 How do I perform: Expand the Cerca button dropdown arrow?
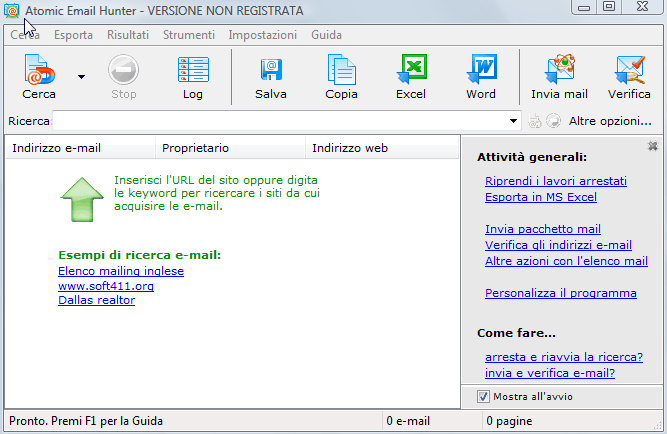pyautogui.click(x=81, y=75)
